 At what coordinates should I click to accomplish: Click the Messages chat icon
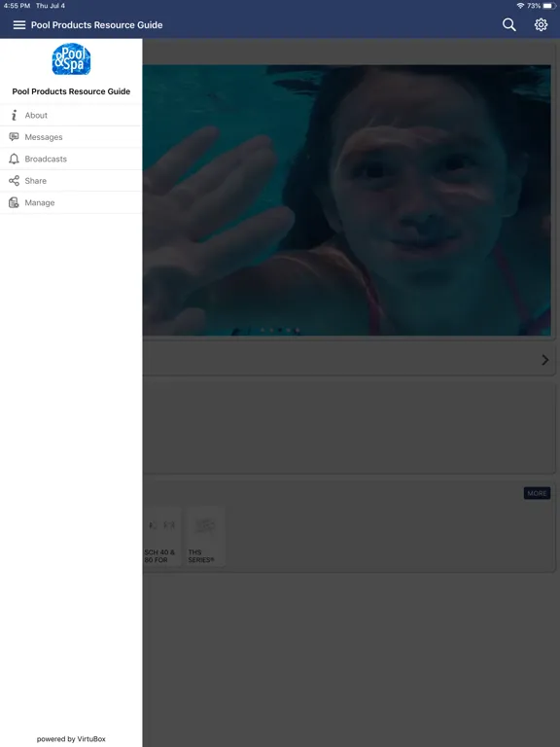coord(14,137)
